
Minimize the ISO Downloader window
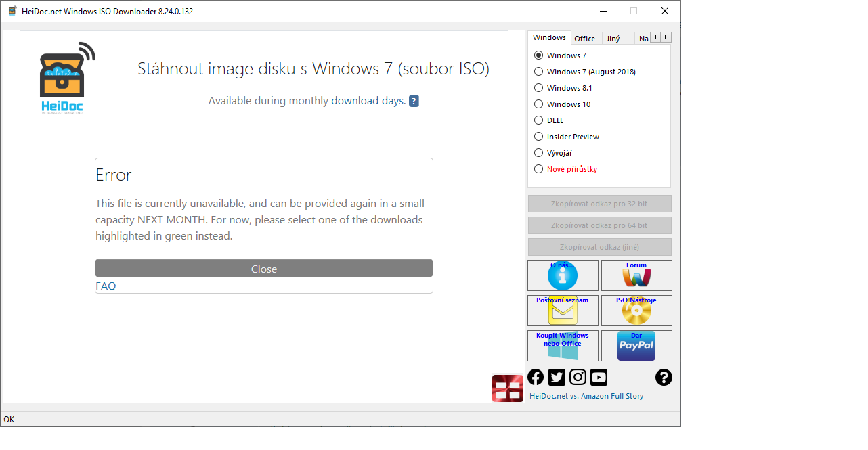[x=603, y=11]
